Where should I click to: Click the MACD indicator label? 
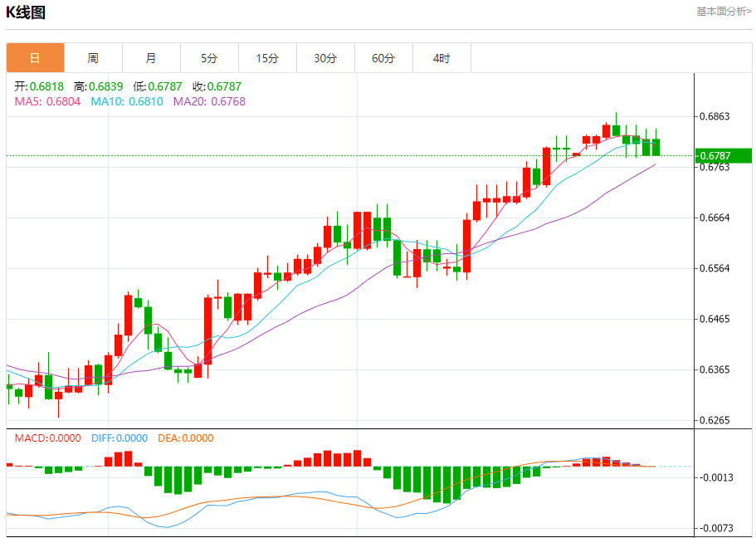pyautogui.click(x=47, y=438)
